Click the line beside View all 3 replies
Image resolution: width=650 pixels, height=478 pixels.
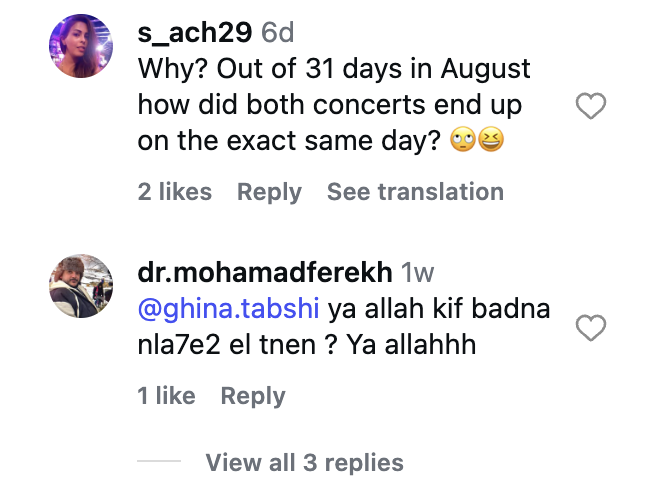click(x=159, y=463)
